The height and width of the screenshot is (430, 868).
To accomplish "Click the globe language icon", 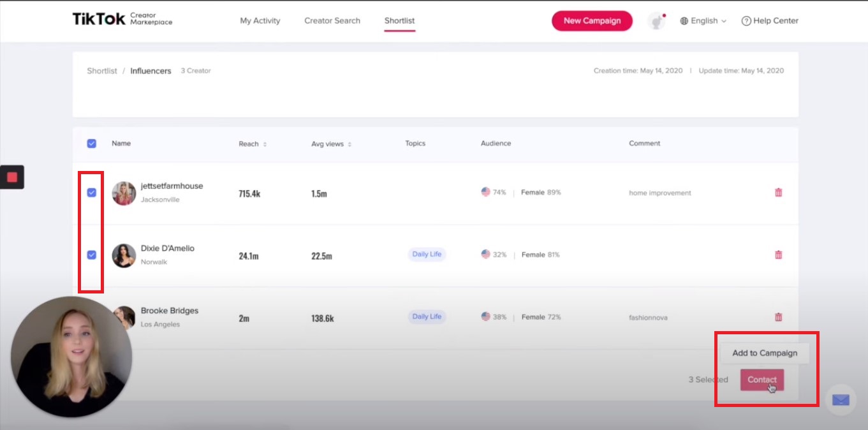I will pyautogui.click(x=684, y=21).
